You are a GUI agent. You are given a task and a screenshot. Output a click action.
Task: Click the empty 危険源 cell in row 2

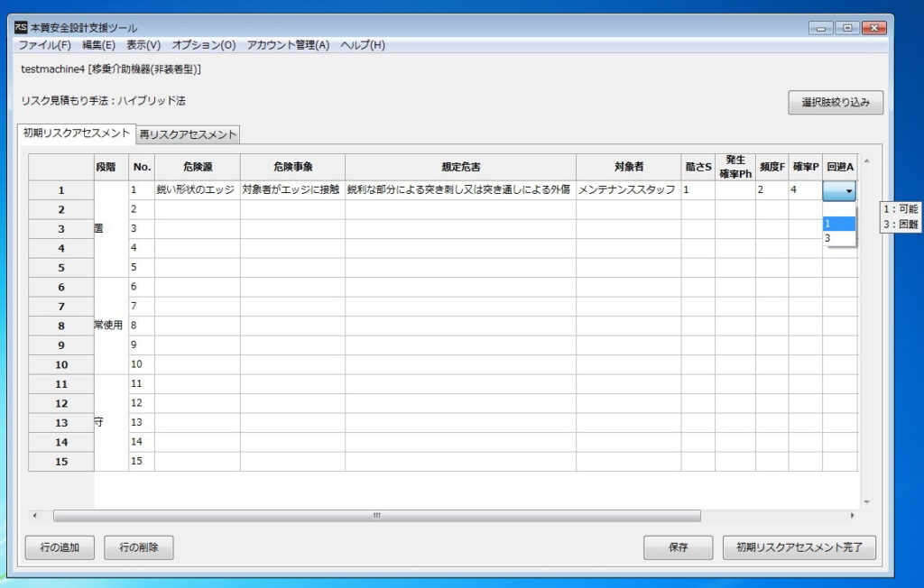click(x=198, y=209)
